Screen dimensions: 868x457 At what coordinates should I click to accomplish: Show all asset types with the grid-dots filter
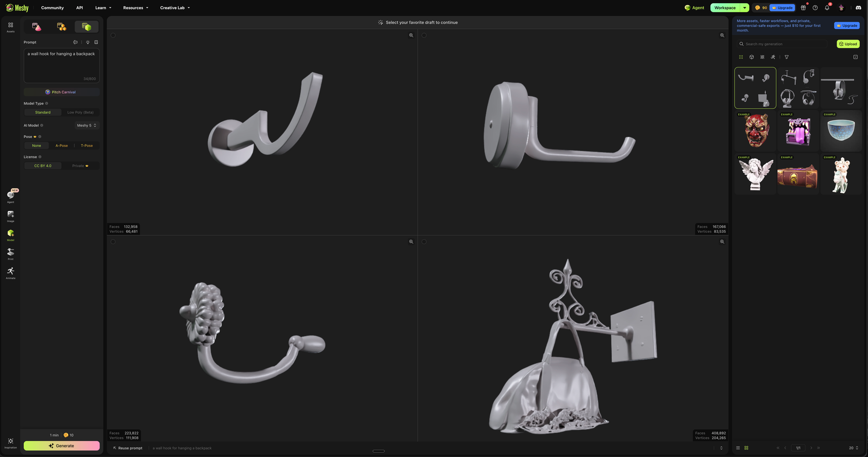[741, 57]
